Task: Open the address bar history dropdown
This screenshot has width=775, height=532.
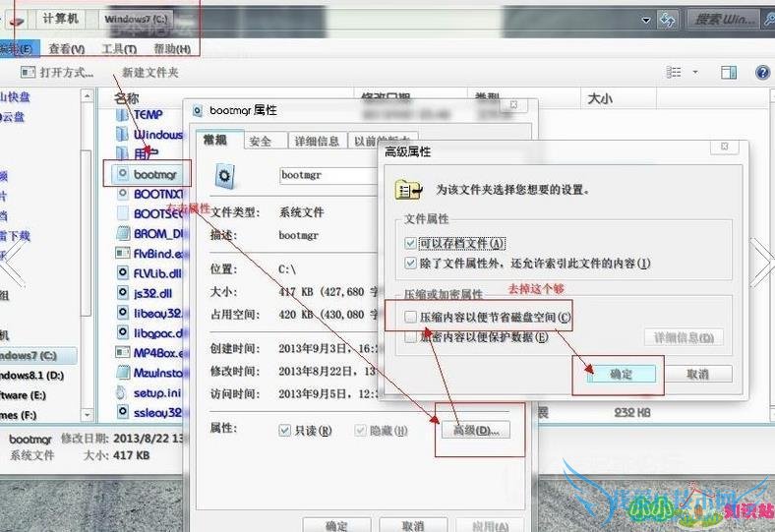Action: click(x=646, y=21)
